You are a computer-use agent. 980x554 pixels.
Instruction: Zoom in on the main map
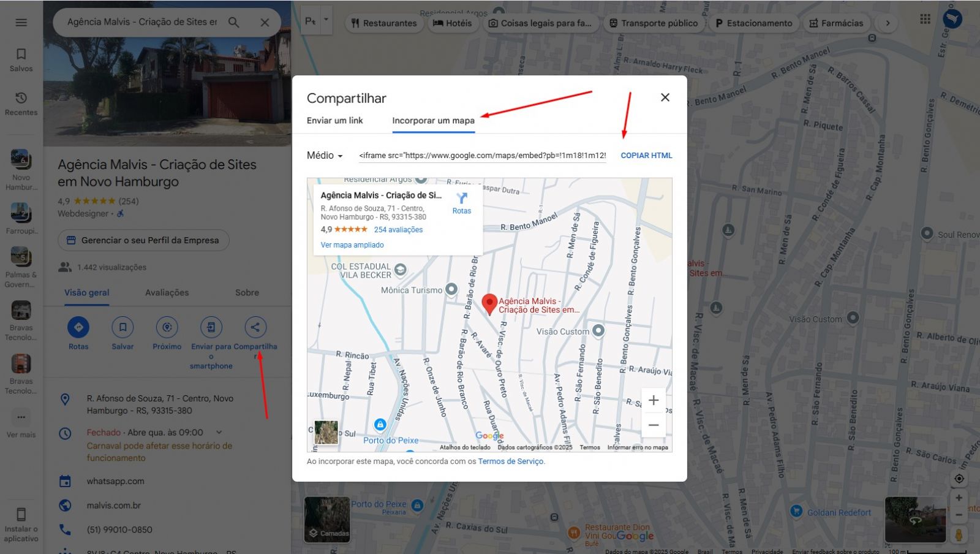[959, 498]
